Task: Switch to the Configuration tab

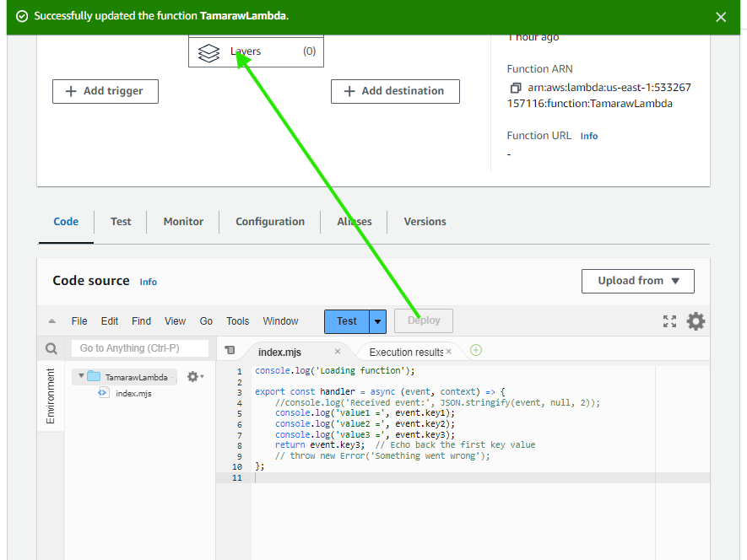Action: [x=270, y=222]
